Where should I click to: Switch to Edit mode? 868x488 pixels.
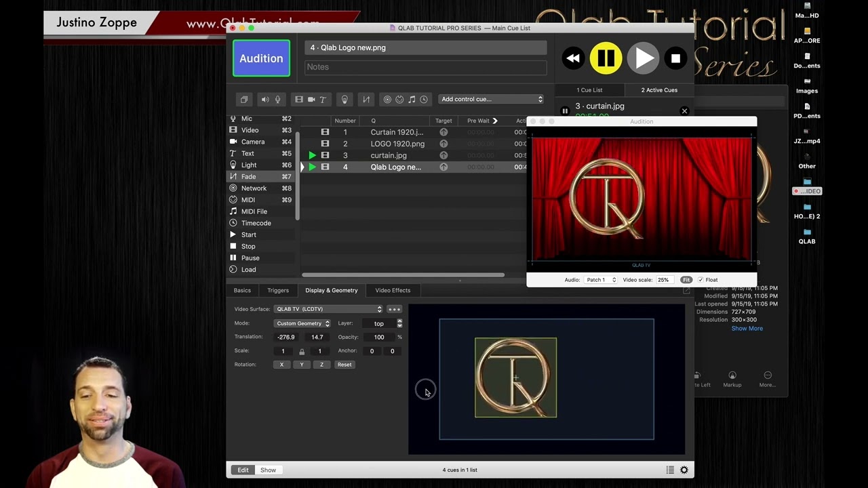click(243, 470)
